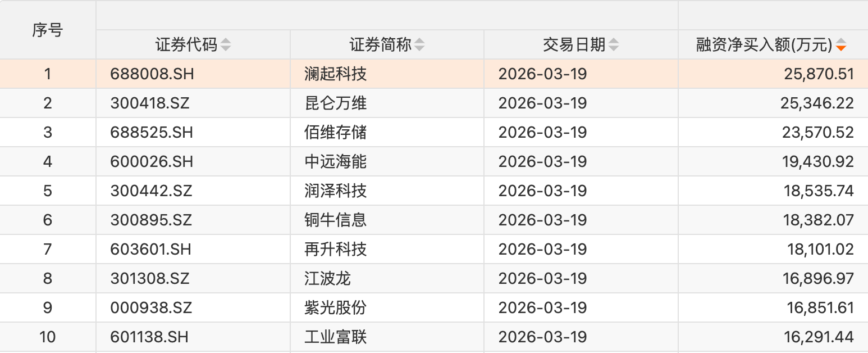Click stock code 300895.SZ
This screenshot has height=353, width=868.
[152, 220]
